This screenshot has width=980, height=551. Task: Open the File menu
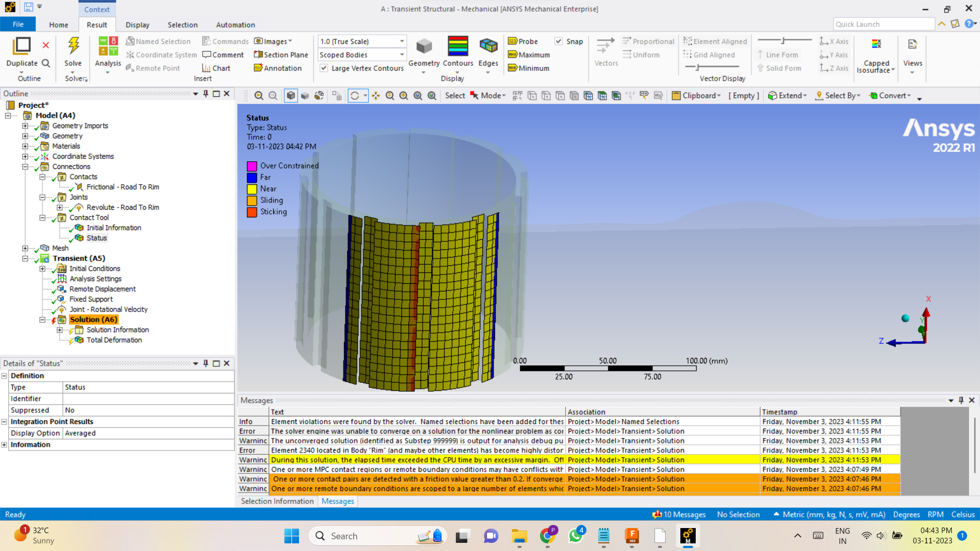(18, 24)
